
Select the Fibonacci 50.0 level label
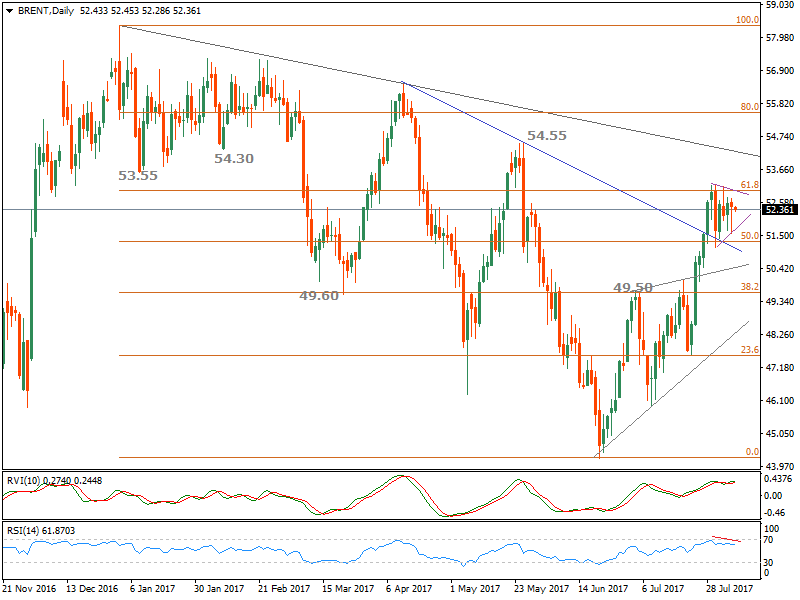point(749,236)
